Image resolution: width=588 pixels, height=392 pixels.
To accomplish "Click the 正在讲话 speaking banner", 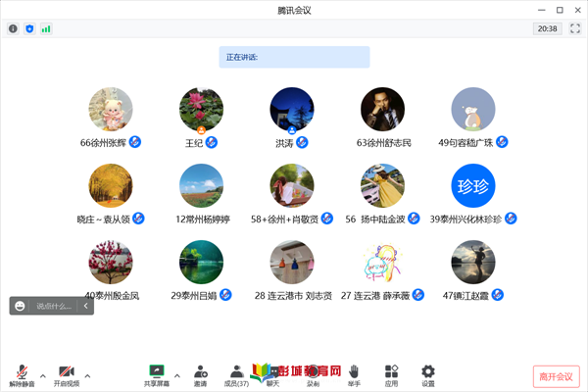I will (x=294, y=57).
